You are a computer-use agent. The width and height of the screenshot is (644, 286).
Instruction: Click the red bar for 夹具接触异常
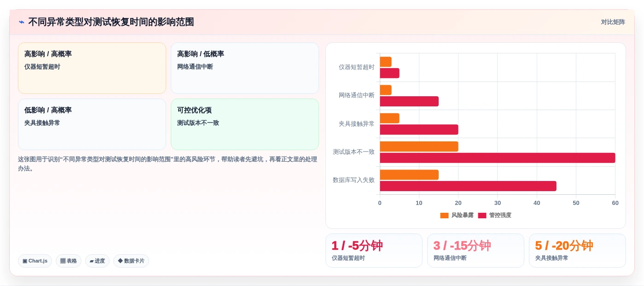coord(419,129)
